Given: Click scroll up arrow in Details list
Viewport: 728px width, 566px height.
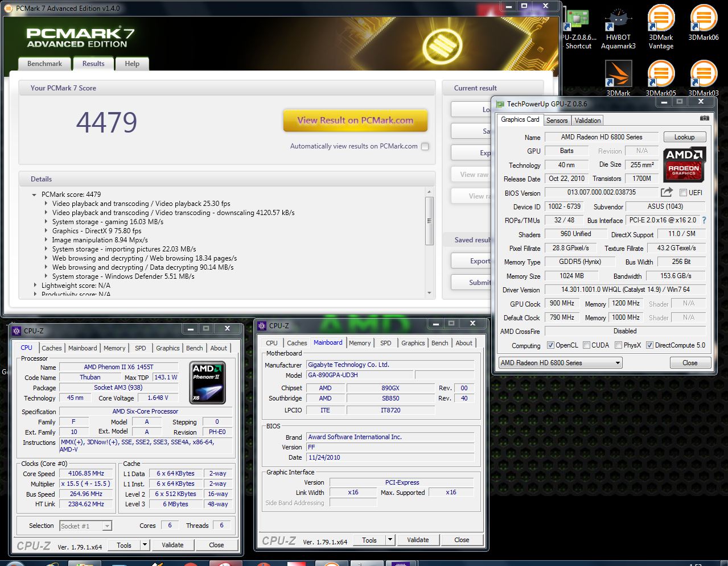Looking at the screenshot, I should tap(429, 192).
